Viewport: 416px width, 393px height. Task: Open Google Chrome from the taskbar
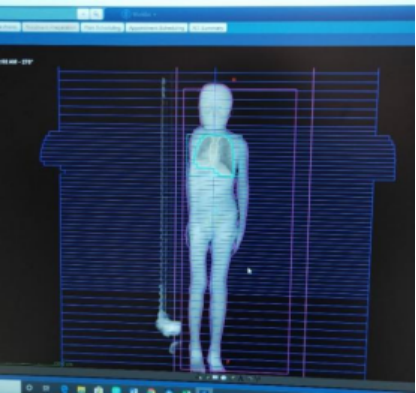pyautogui.click(x=151, y=390)
